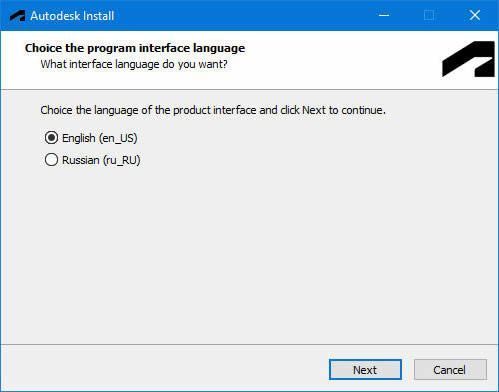Click the instruction text about clicking Next

click(213, 110)
